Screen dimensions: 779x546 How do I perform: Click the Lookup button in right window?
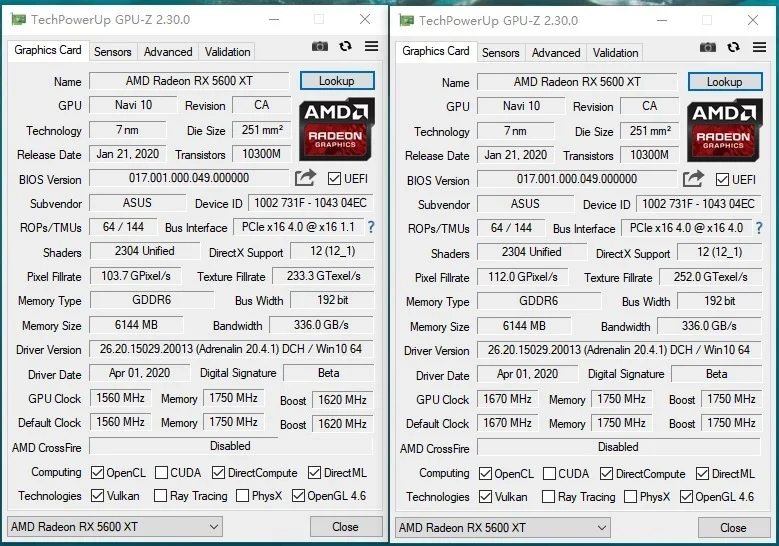click(x=725, y=81)
